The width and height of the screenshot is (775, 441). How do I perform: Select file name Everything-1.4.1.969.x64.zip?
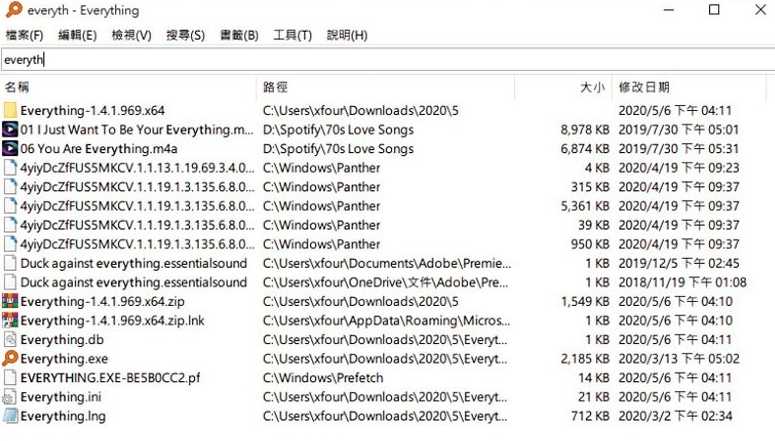click(102, 301)
